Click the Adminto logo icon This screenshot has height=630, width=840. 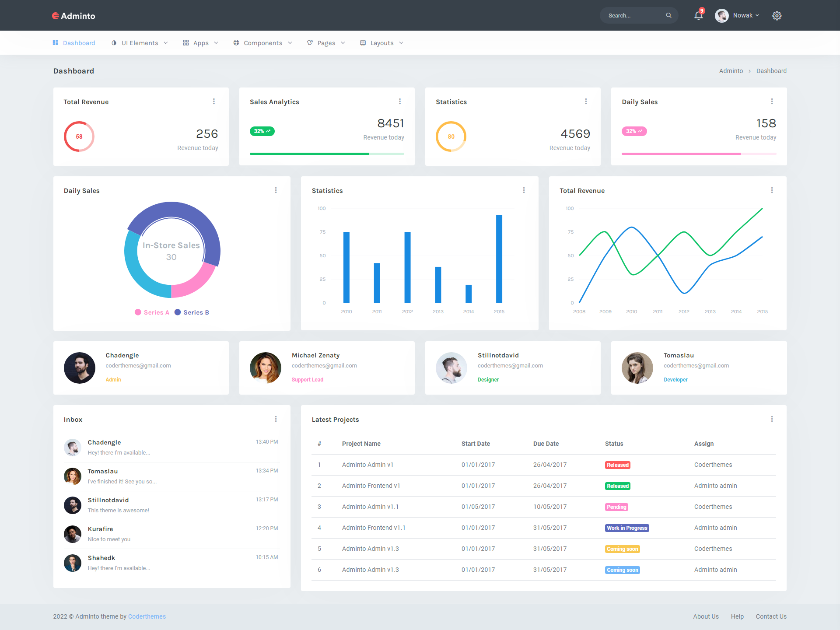coord(55,15)
